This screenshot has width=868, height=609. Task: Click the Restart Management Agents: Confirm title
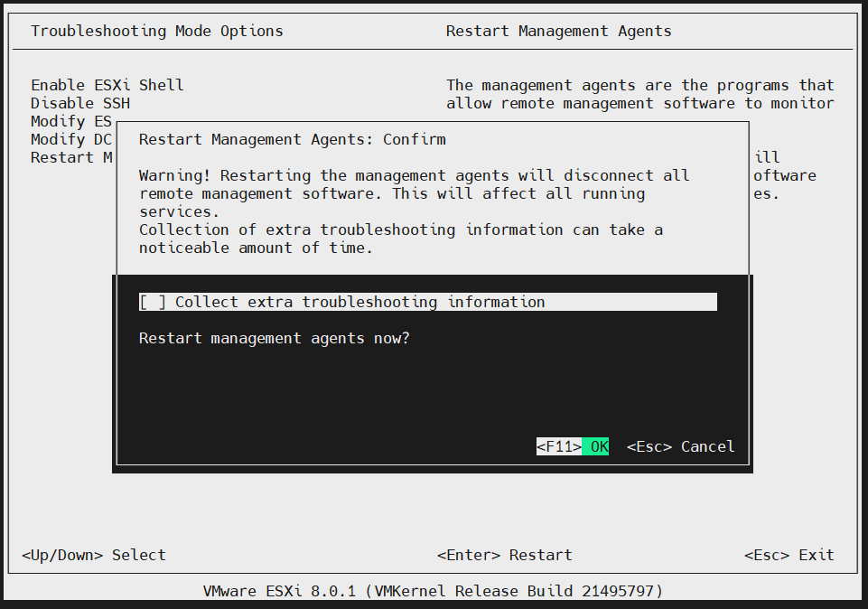(x=292, y=139)
